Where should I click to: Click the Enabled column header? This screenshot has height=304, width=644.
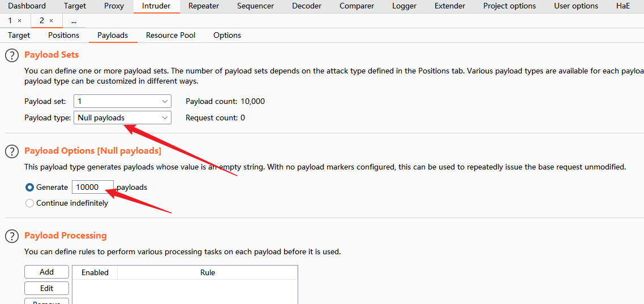(95, 272)
